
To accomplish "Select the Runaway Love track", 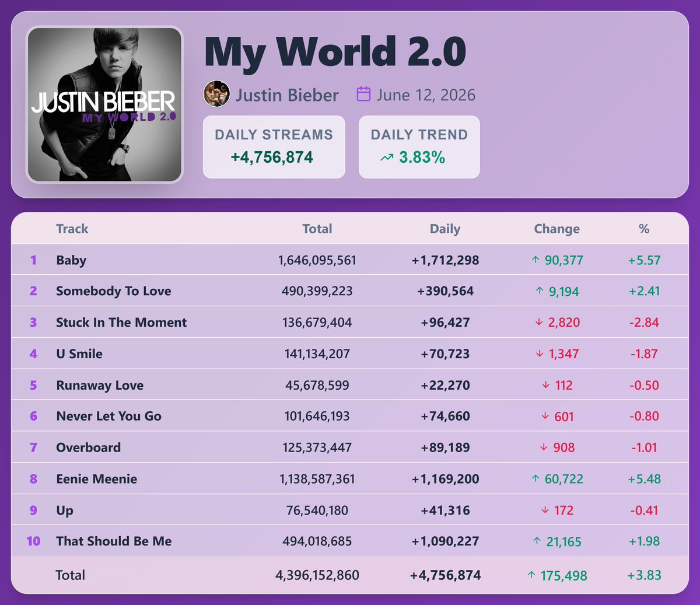I will click(100, 386).
